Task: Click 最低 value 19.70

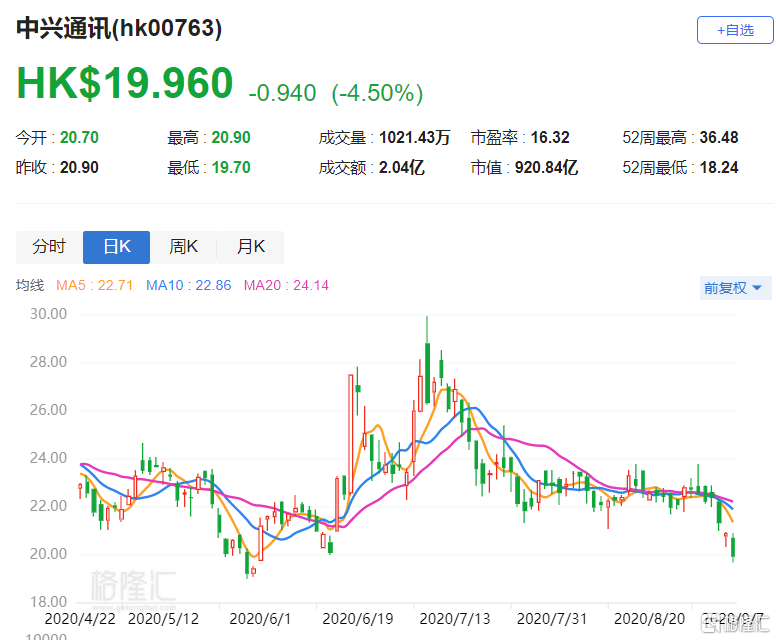Action: coord(231,168)
